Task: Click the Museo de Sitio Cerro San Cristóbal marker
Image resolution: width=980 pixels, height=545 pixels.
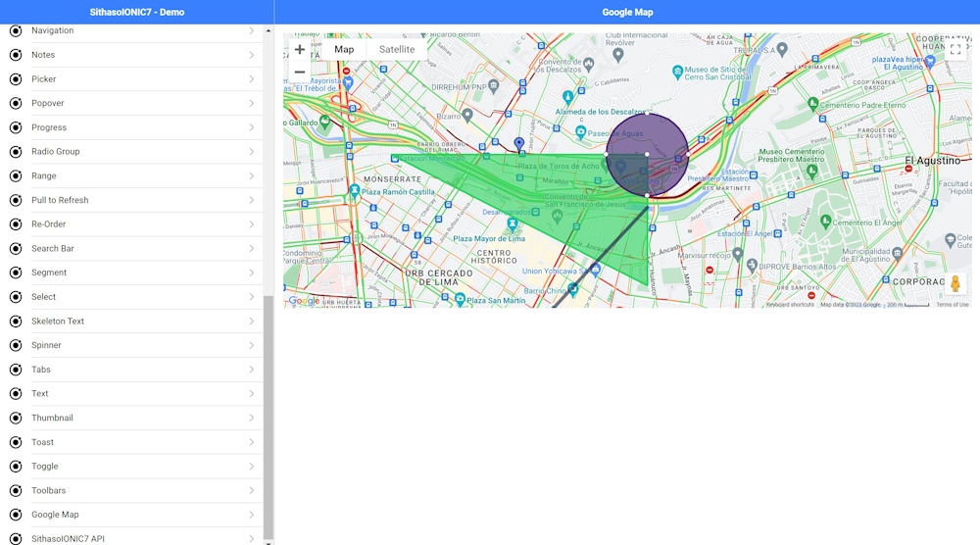Action: [x=677, y=72]
